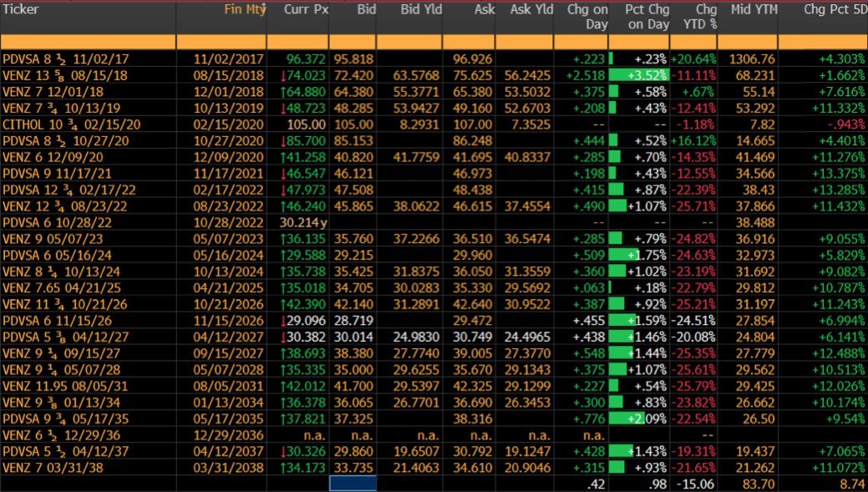Click the +3.52% percent change bar

click(639, 75)
